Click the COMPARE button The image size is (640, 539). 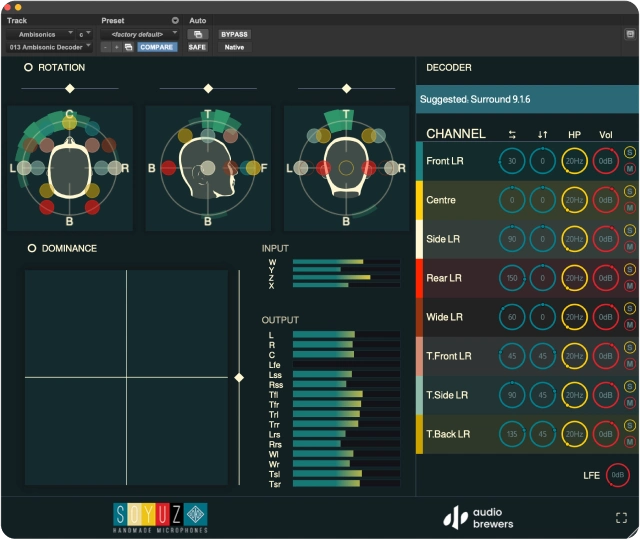point(157,47)
